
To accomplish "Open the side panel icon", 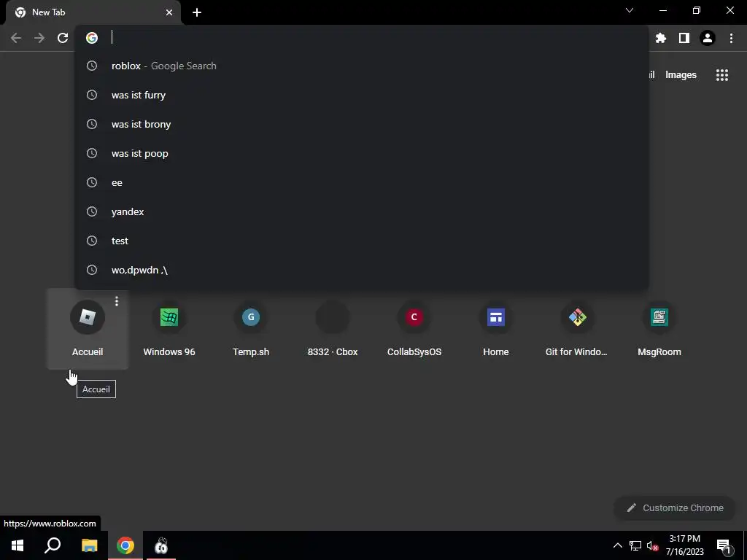I will [x=684, y=38].
